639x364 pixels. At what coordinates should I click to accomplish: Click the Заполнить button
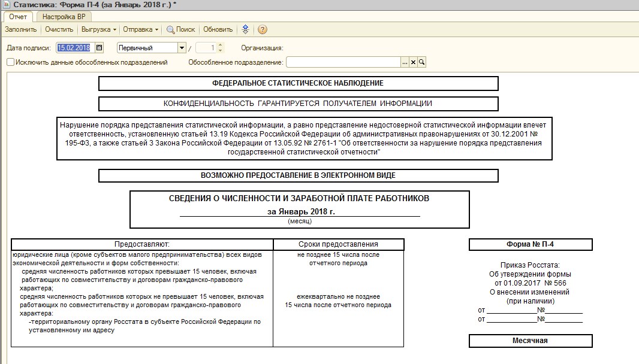click(21, 29)
